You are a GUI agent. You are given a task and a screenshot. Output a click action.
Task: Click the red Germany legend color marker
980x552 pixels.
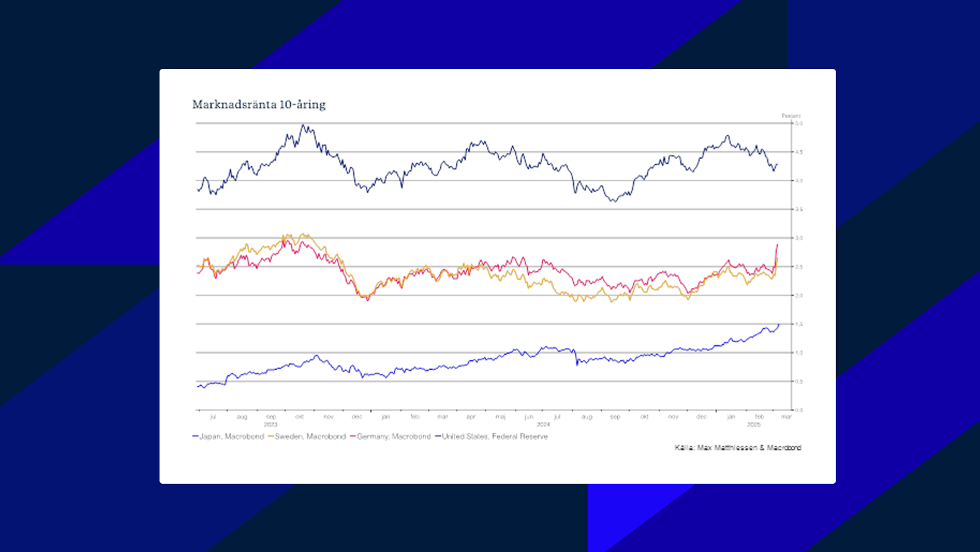353,437
